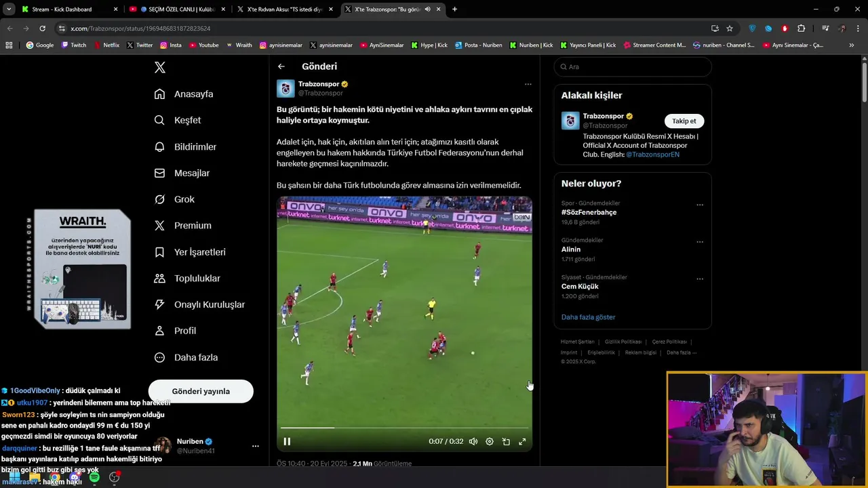Pause the video playback
This screenshot has width=868, height=488.
287,441
